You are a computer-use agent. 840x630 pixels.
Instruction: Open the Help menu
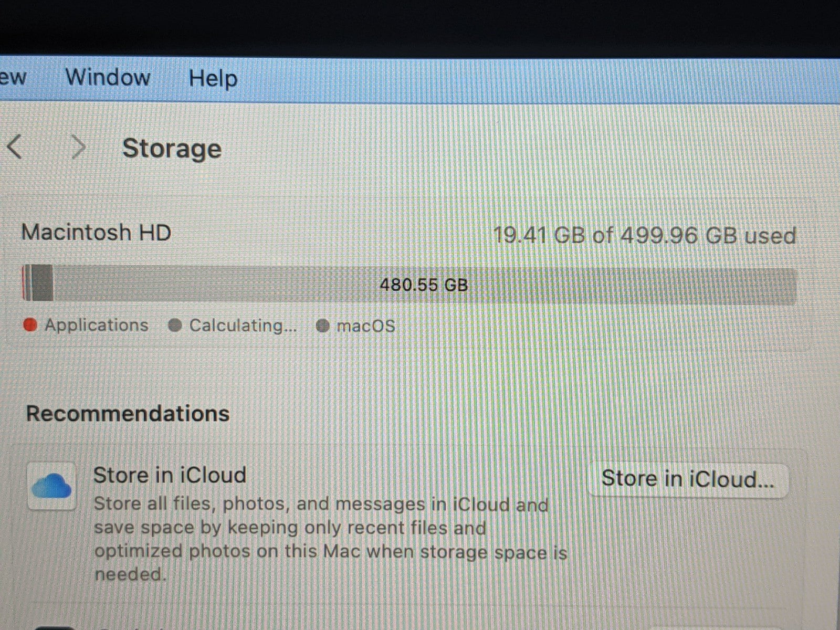coord(213,79)
